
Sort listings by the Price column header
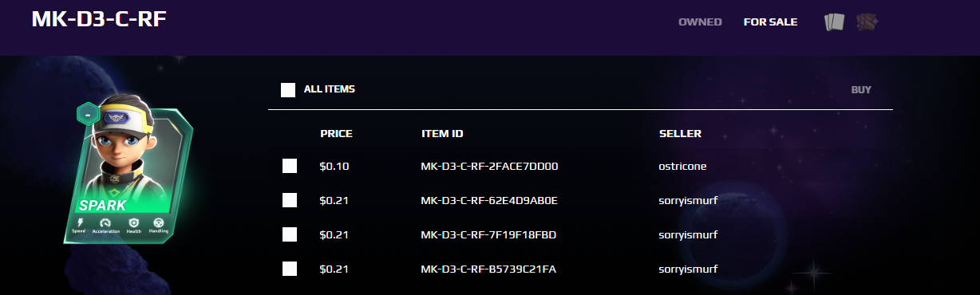[x=336, y=133]
